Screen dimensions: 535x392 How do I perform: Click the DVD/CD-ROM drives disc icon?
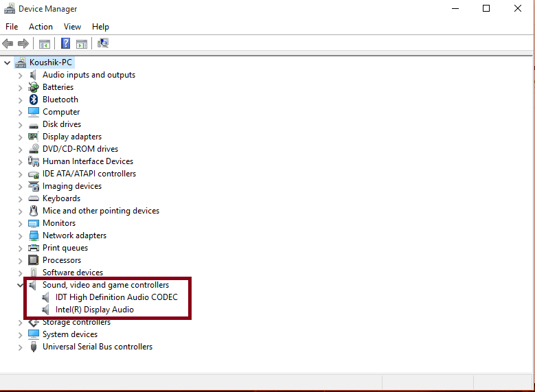click(34, 149)
